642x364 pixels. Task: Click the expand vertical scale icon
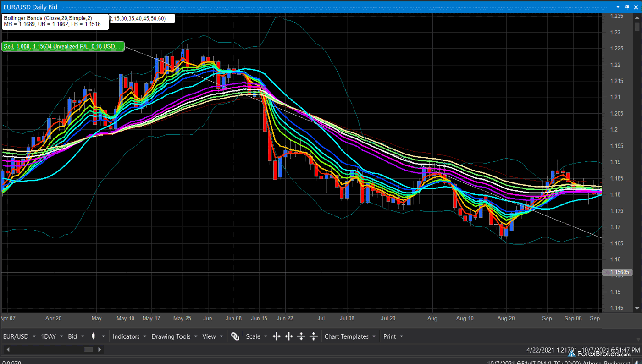coord(301,336)
